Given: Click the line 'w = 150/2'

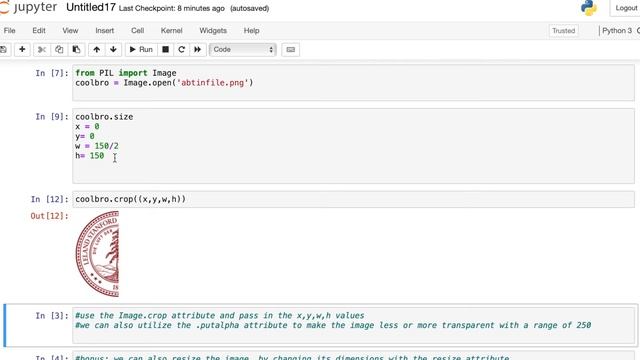Looking at the screenshot, I should coord(97,146).
